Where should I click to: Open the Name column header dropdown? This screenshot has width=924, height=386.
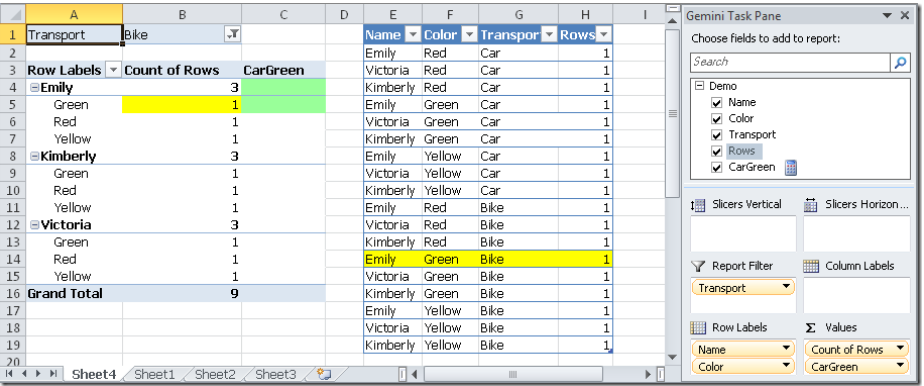pos(413,35)
